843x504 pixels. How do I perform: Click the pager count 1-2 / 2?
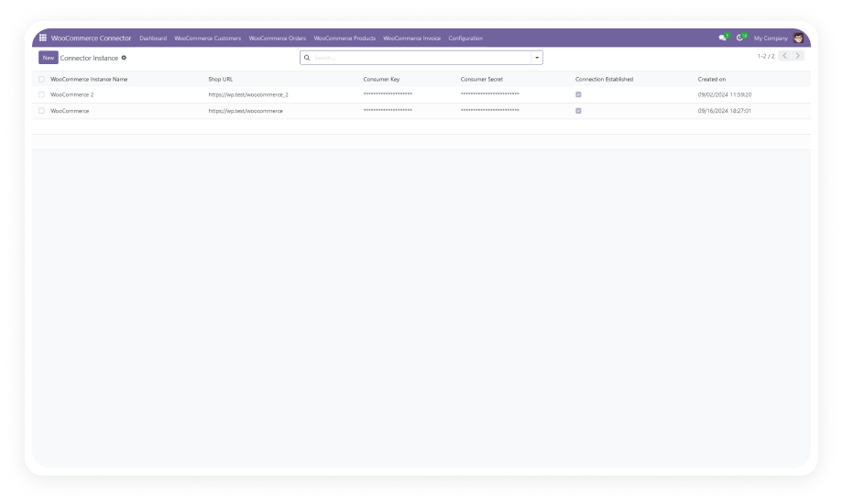766,56
